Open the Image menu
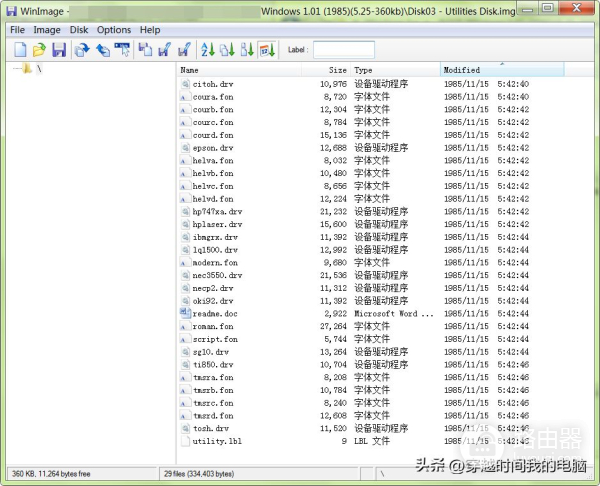This screenshot has width=600, height=486. (x=47, y=30)
